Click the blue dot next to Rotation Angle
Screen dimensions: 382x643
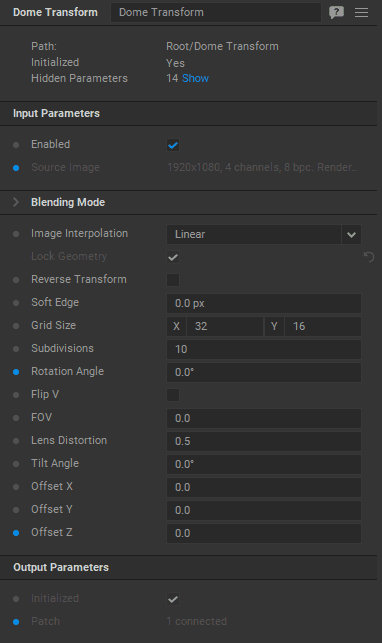pos(16,372)
